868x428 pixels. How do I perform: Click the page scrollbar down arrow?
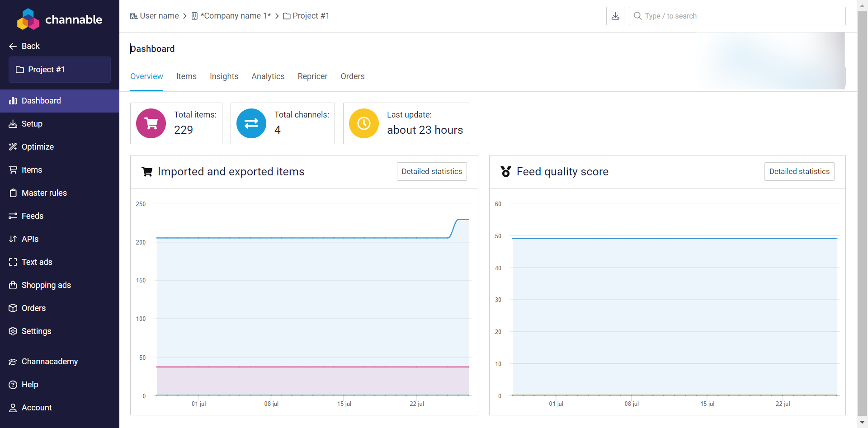[862, 422]
